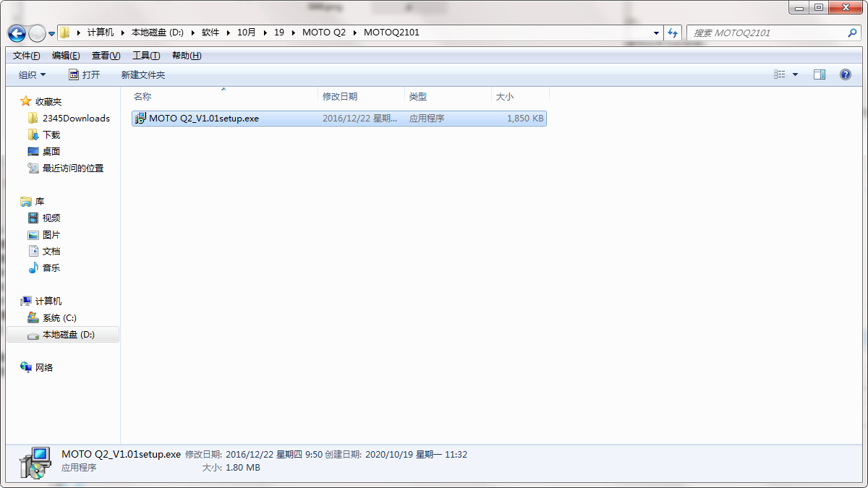Select 收藏夹 in the navigation pane
Image resolution: width=868 pixels, height=488 pixels.
(48, 101)
